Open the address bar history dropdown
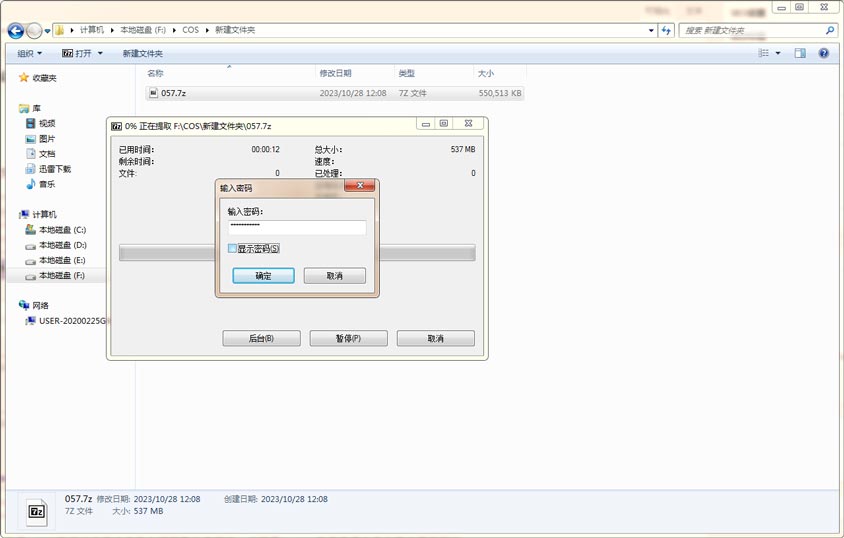 coord(651,31)
